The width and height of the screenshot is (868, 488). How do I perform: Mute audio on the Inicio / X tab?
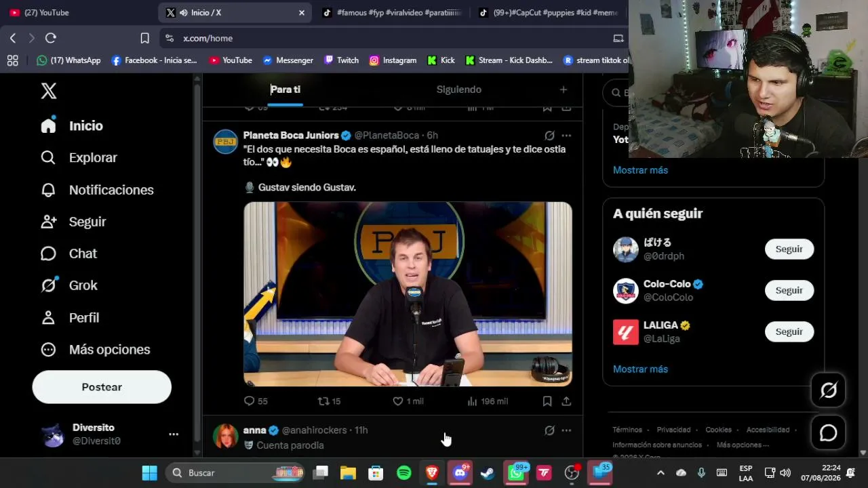(x=184, y=13)
